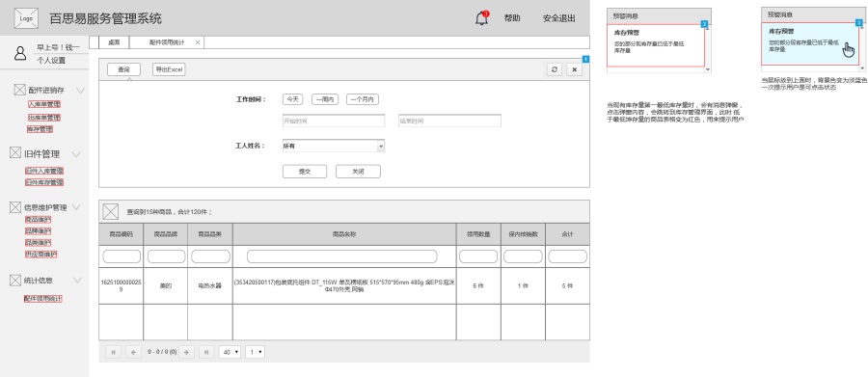Click the 提交 button
This screenshot has width=868, height=377.
[305, 172]
